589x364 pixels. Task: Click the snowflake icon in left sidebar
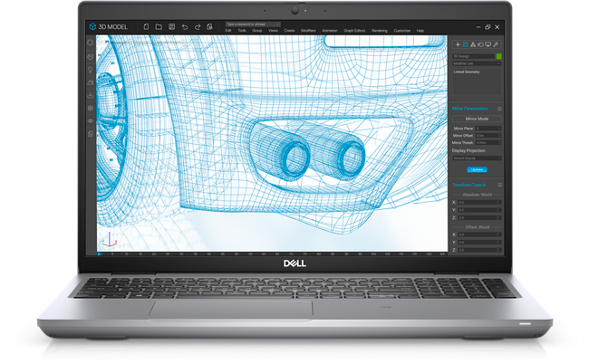click(x=90, y=108)
